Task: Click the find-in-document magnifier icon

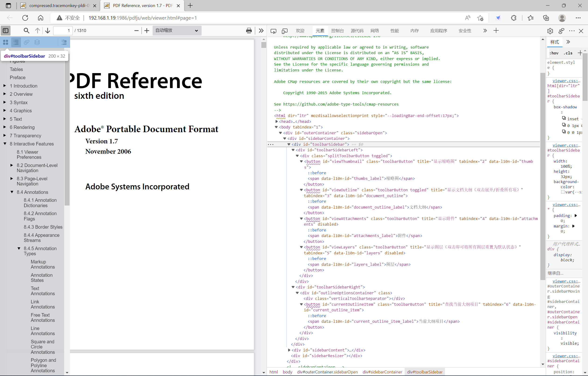Action: tap(26, 31)
